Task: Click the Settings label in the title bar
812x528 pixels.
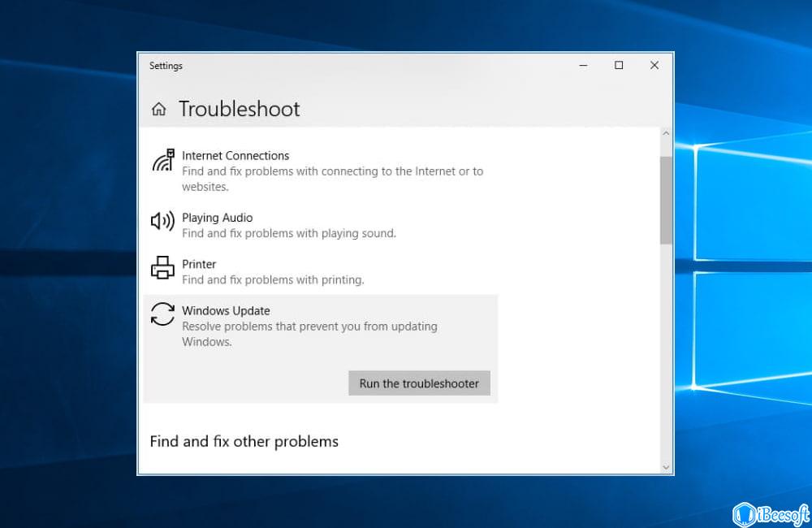Action: point(166,66)
